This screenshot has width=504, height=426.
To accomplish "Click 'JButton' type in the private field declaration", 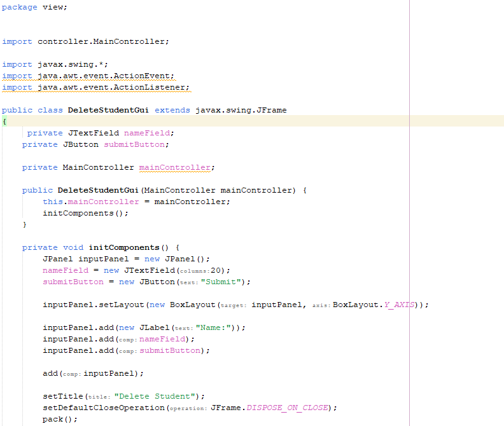I will point(81,144).
